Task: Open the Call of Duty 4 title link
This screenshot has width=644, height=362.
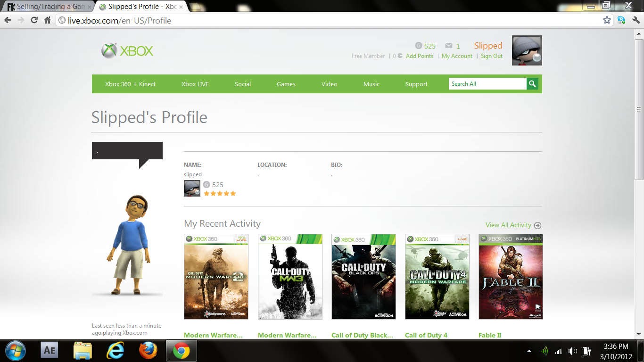Action: click(x=426, y=335)
